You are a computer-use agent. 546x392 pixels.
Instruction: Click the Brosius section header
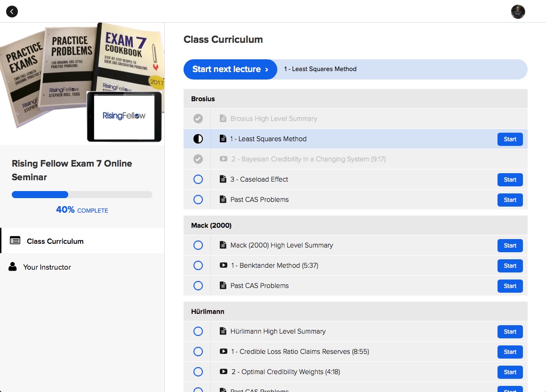(355, 98)
